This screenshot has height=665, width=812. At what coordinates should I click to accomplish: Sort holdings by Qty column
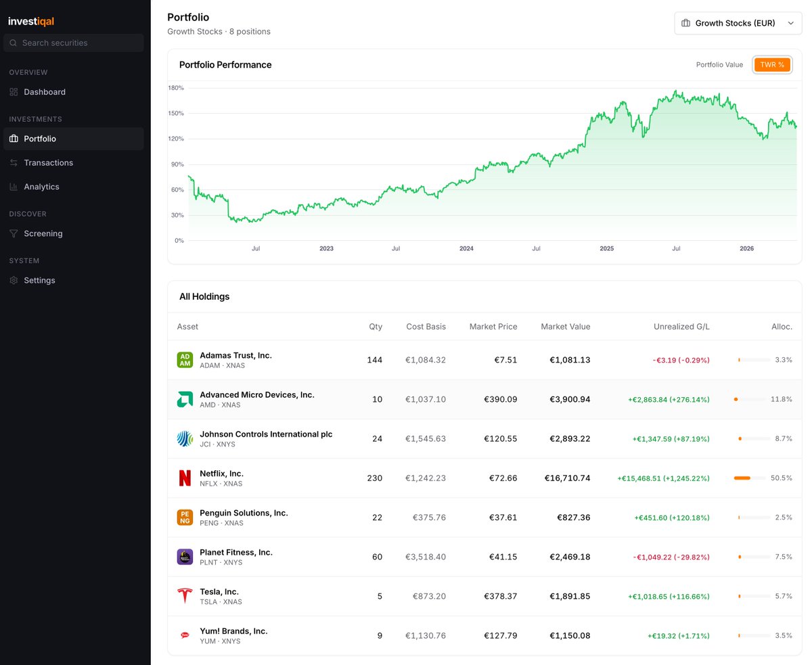[x=376, y=327]
